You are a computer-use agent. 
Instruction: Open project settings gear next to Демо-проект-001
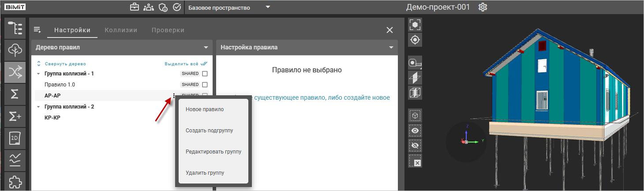pyautogui.click(x=483, y=7)
